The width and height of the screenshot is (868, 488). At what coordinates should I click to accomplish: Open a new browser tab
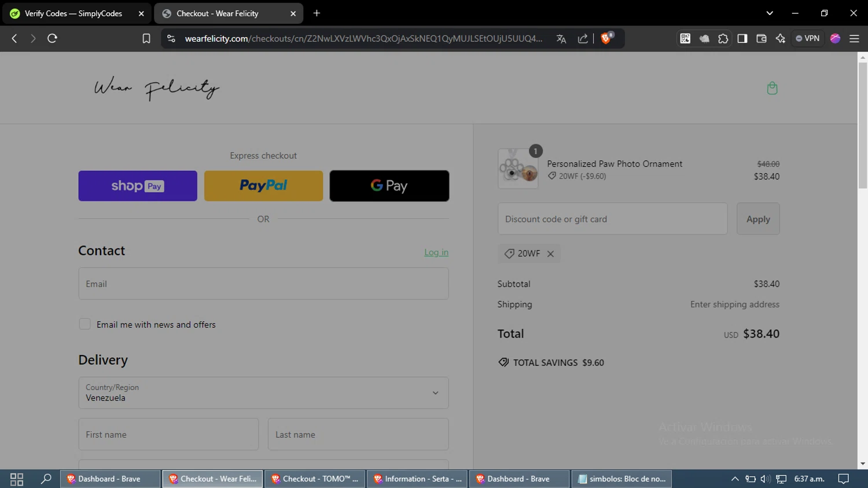click(x=317, y=13)
